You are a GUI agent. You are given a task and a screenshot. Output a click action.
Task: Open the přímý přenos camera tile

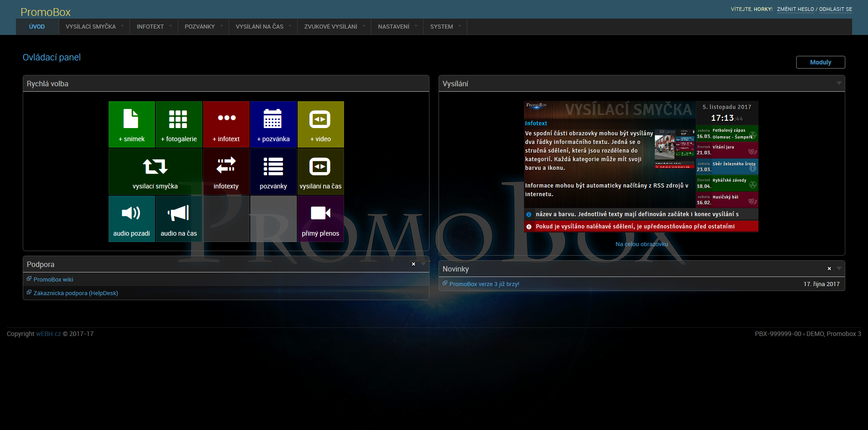(x=320, y=219)
